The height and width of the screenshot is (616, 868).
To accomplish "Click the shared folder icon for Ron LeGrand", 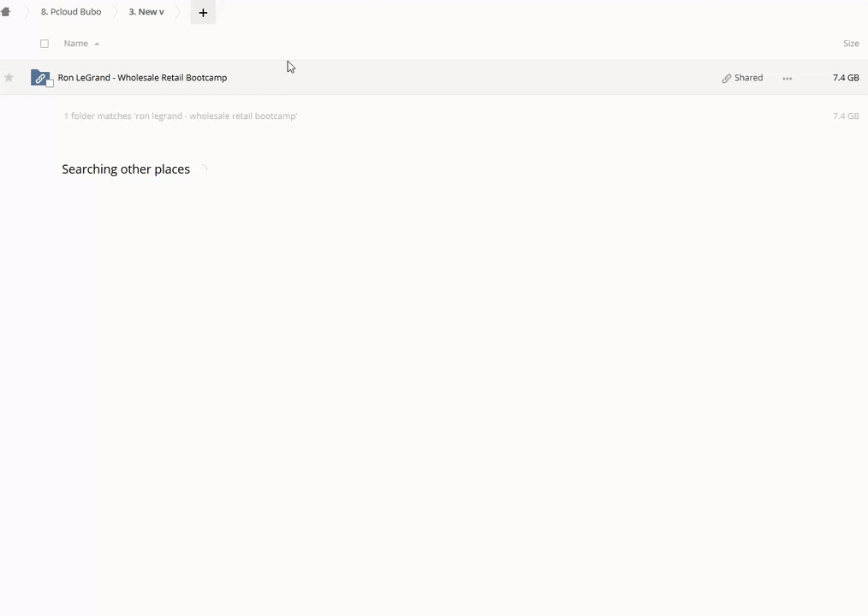I will (39, 77).
